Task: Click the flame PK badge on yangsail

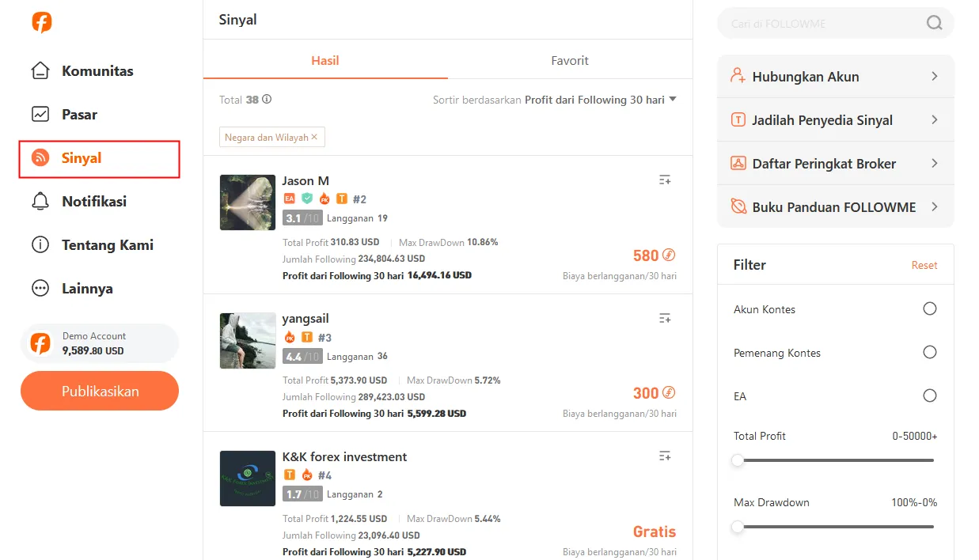Action: pyautogui.click(x=290, y=337)
